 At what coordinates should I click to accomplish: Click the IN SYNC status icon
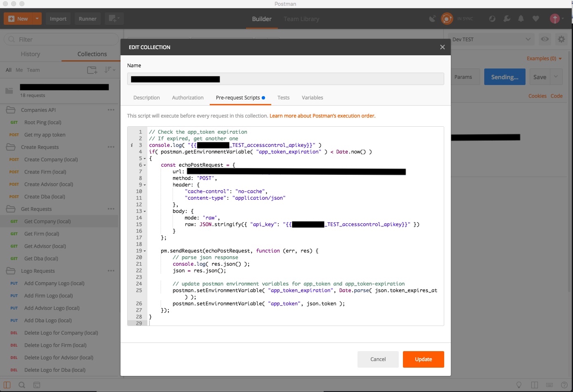pyautogui.click(x=447, y=19)
